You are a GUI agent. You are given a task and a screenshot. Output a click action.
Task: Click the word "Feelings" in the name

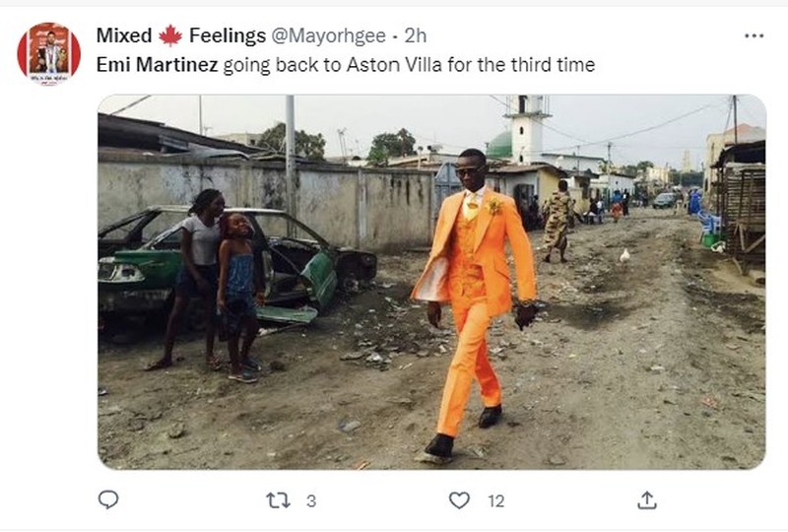point(227,36)
